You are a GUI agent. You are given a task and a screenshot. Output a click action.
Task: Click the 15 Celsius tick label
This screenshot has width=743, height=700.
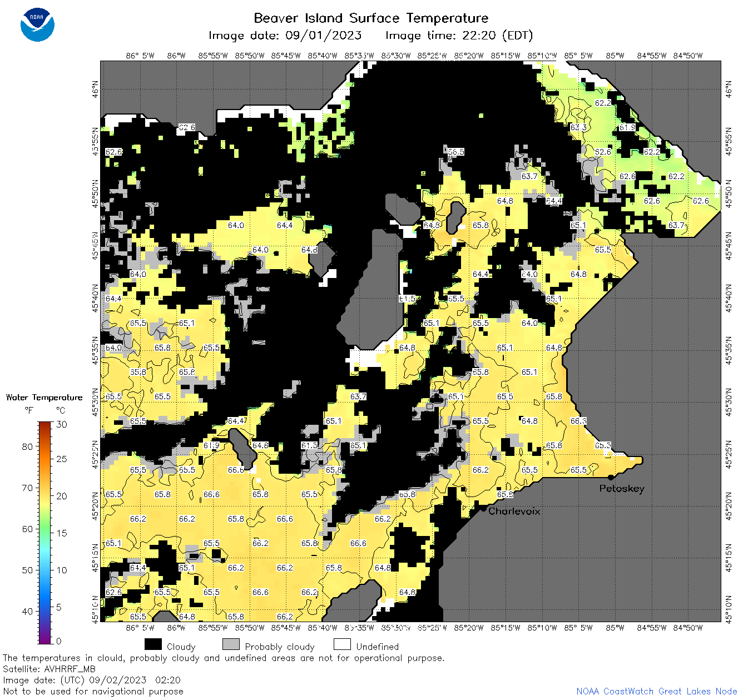(62, 533)
